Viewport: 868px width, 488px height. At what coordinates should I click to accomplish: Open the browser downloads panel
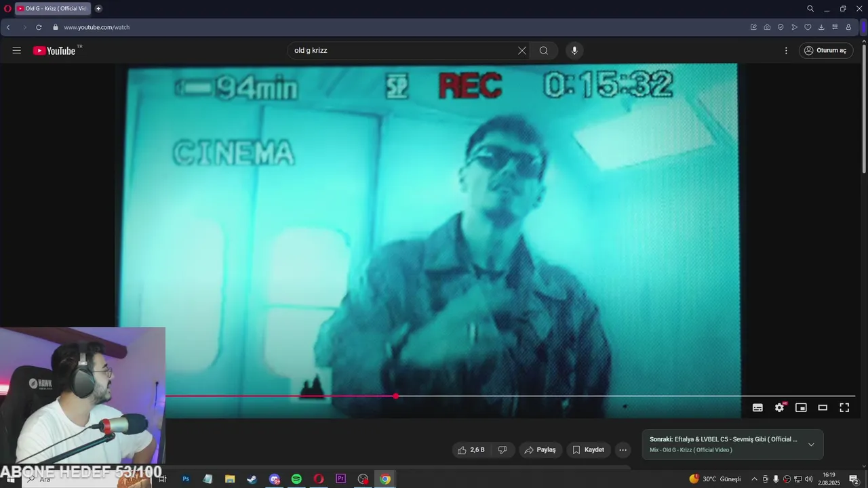(821, 27)
